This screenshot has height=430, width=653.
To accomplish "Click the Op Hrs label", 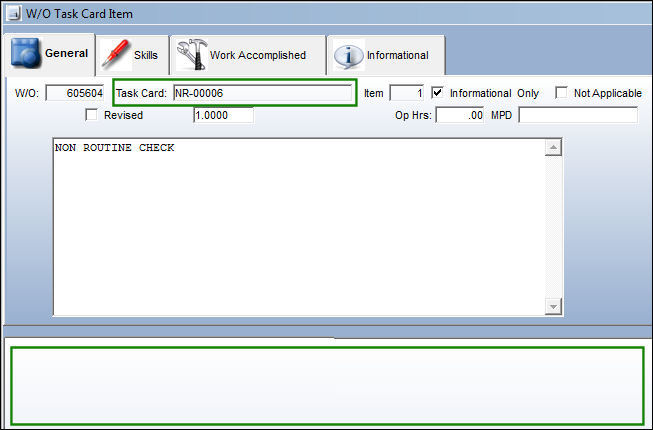I will coord(413,115).
